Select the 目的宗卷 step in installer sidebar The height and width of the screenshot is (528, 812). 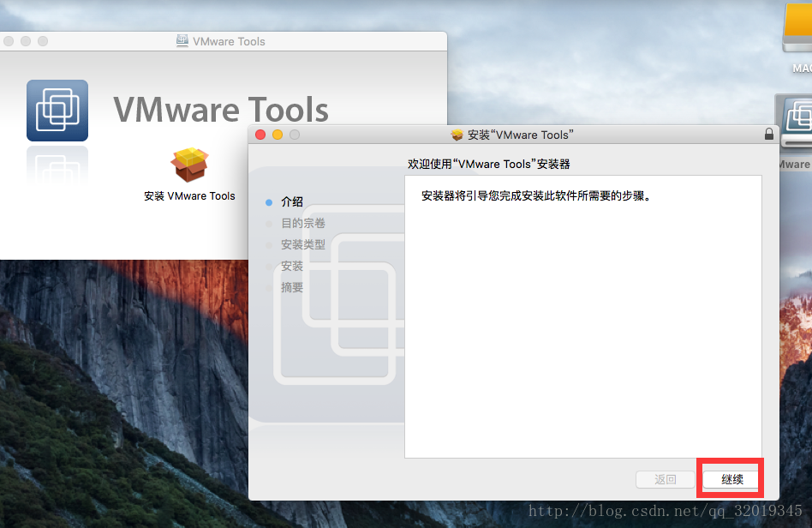tap(303, 224)
